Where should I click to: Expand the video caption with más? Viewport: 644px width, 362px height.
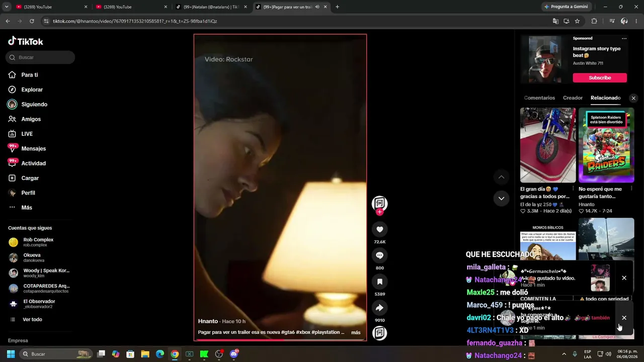pos(356,332)
